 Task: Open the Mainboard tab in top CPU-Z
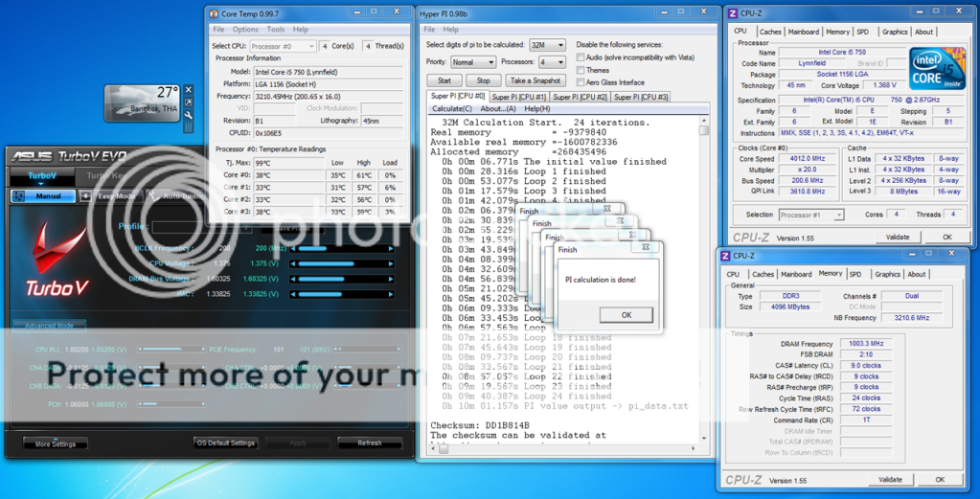point(803,32)
